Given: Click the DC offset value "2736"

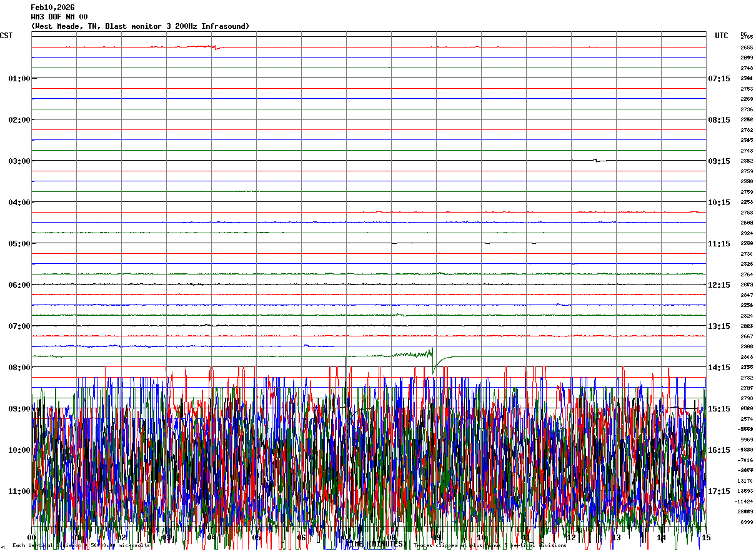Looking at the screenshot, I should point(747,109).
